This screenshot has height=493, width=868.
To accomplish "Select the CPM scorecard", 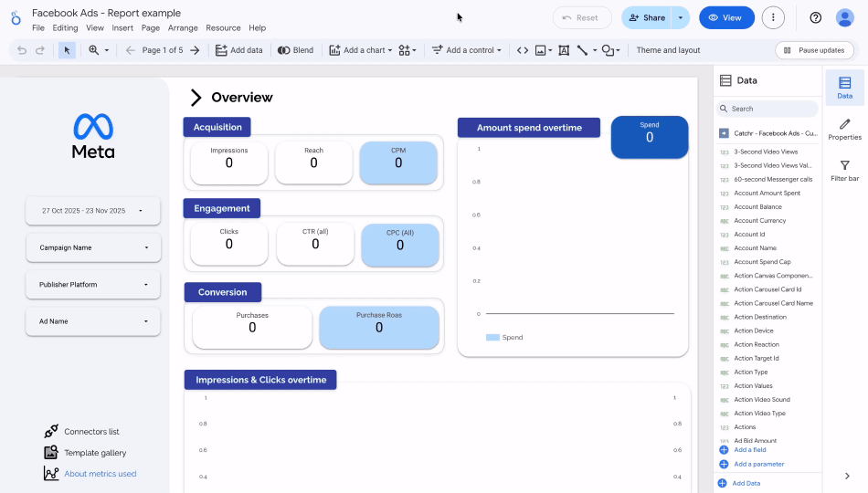I will point(398,163).
